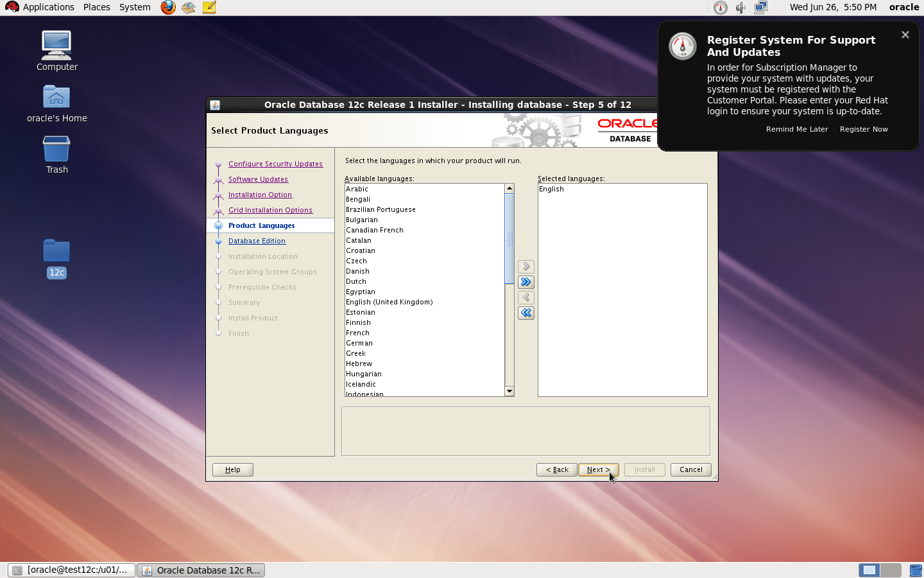Select French in available languages
This screenshot has height=578, width=924.
358,333
